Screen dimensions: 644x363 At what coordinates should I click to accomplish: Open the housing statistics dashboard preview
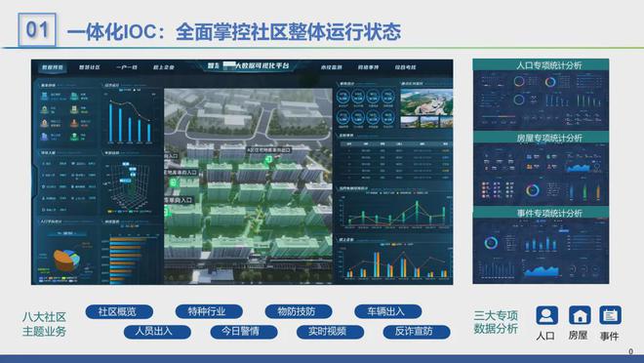pos(541,175)
